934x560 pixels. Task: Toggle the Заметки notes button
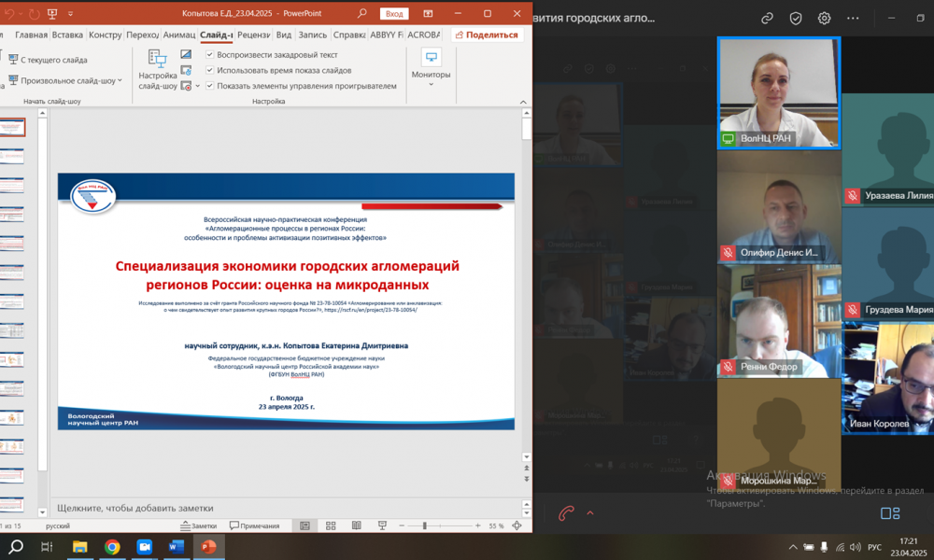199,525
